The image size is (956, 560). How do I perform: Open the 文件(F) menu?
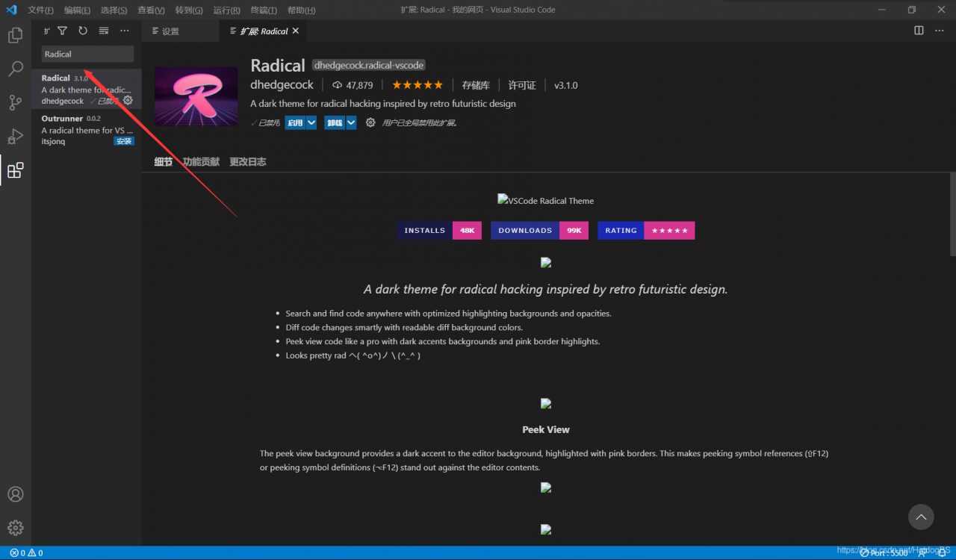pyautogui.click(x=41, y=10)
